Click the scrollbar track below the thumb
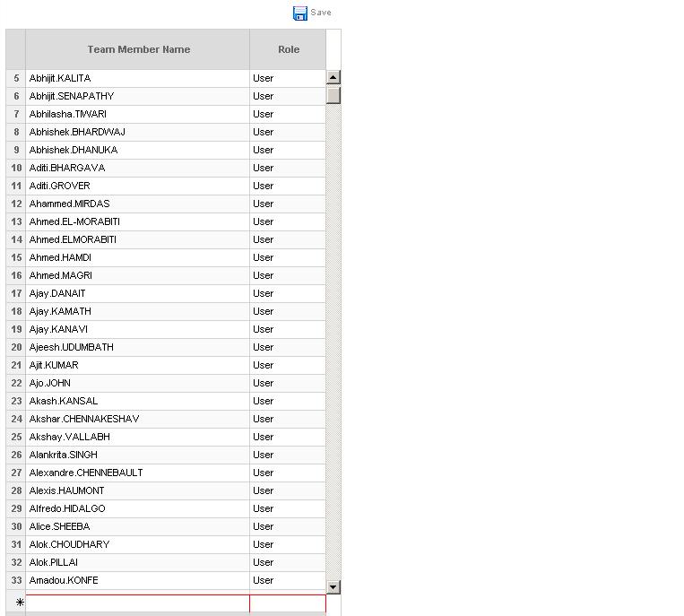 333,342
